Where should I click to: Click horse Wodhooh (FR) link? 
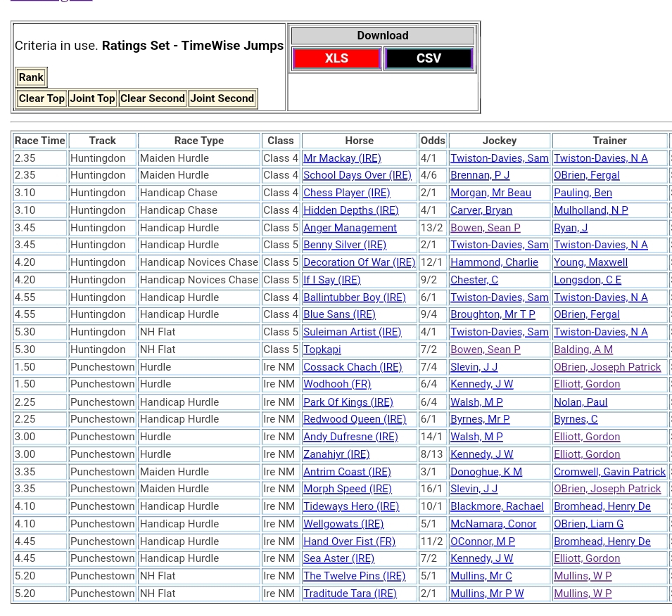336,384
